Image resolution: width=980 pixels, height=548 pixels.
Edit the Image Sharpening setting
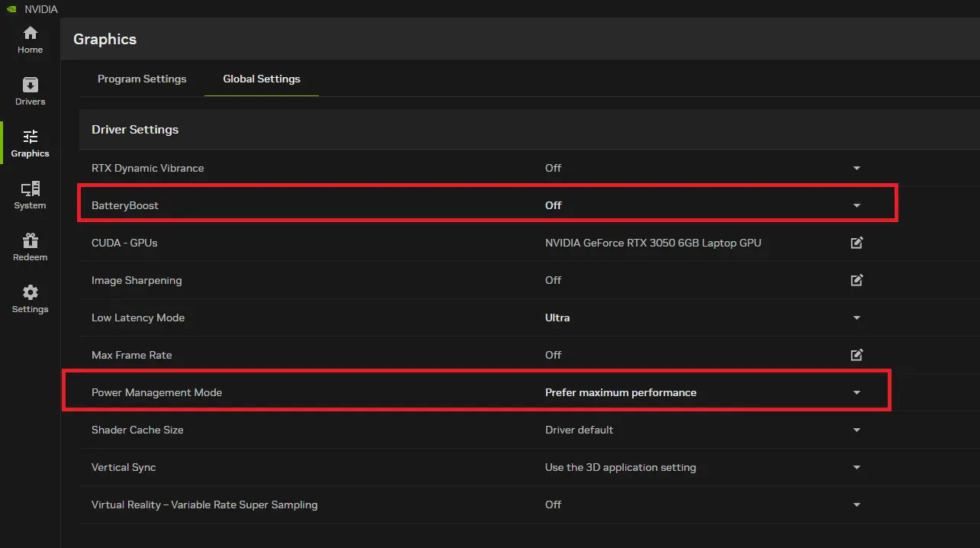click(x=856, y=280)
